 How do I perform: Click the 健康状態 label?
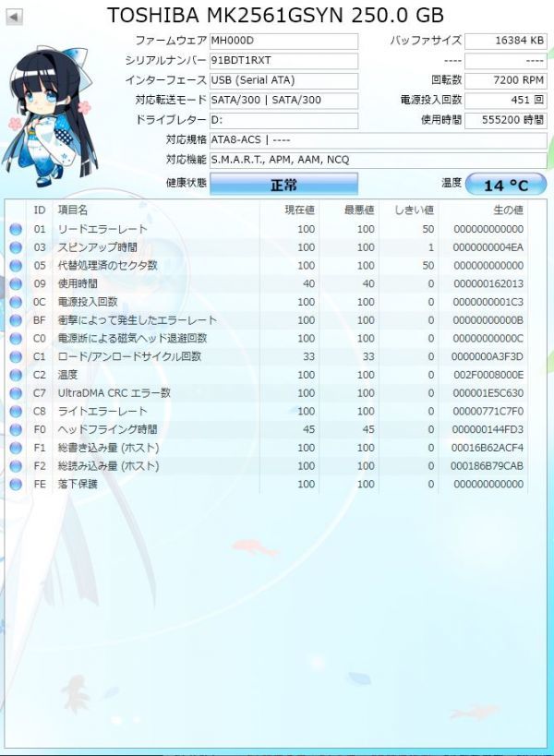[x=187, y=183]
